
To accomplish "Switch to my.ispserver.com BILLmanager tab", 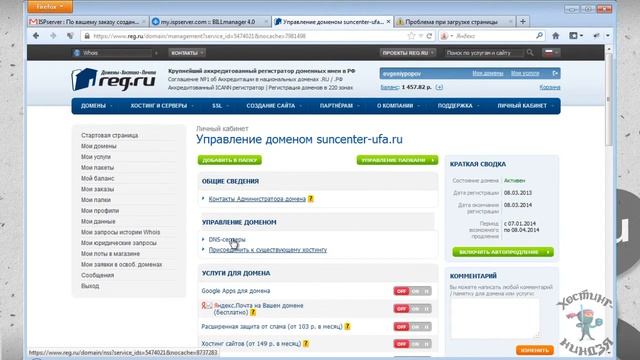I will pos(210,22).
